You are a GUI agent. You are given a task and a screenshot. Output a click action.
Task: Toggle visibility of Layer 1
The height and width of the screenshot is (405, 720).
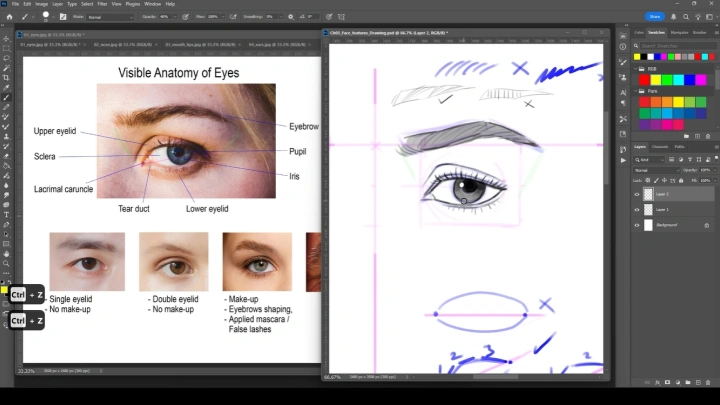(x=637, y=210)
